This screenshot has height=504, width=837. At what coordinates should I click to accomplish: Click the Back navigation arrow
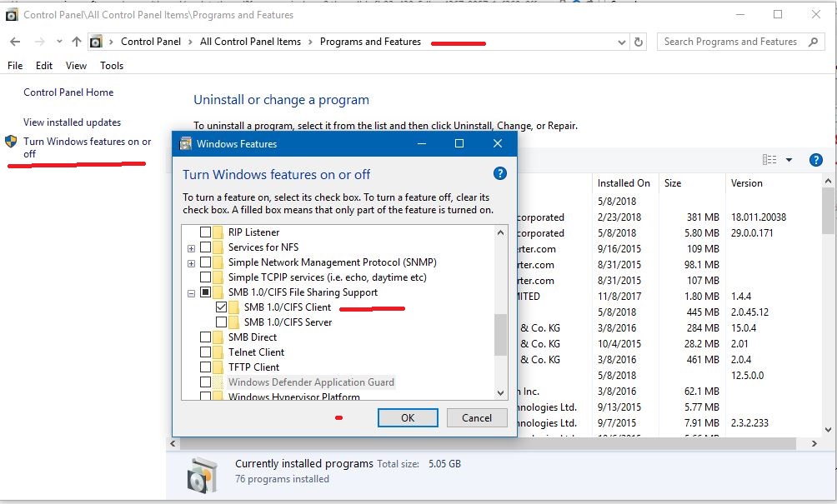15,42
